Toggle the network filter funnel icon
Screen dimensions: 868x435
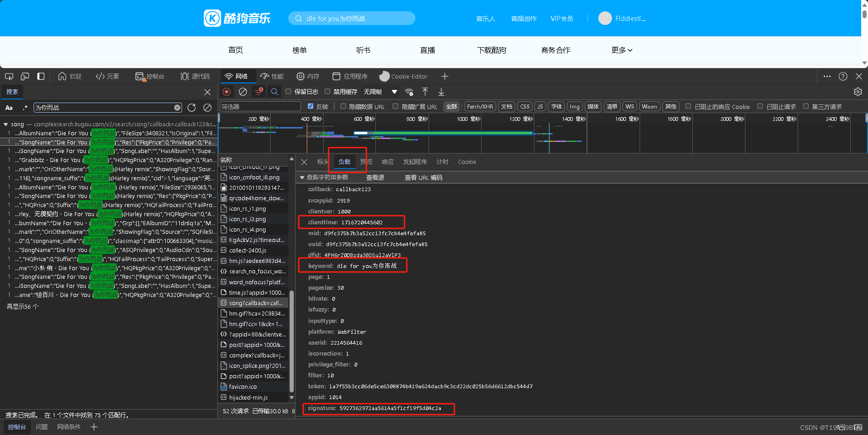tap(259, 92)
